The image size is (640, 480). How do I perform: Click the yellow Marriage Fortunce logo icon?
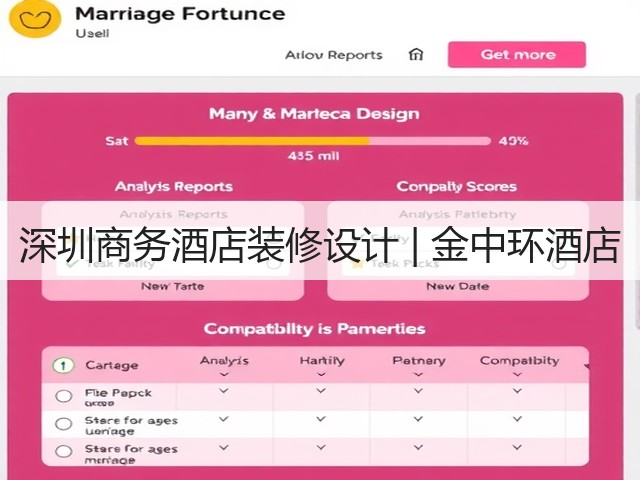point(35,17)
